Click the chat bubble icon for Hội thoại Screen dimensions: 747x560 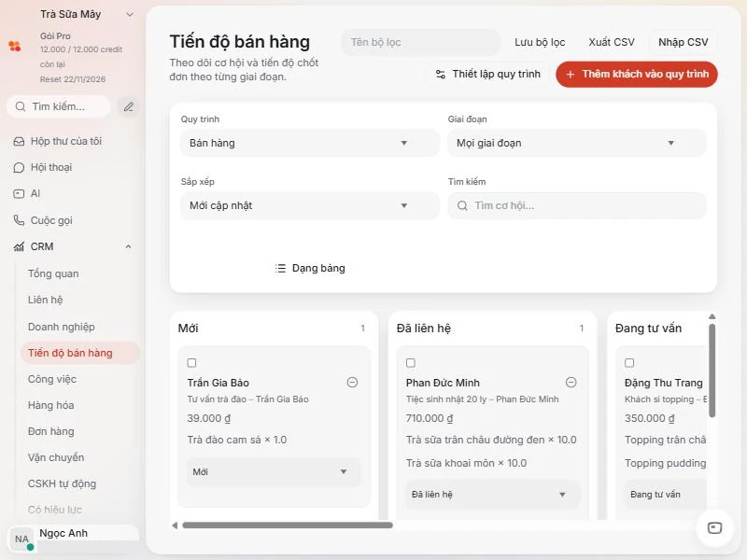[x=19, y=168]
